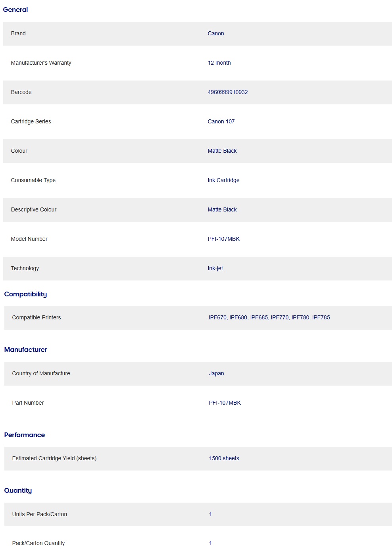
Task: Click the Manufacturer section heading
Action: 25,350
